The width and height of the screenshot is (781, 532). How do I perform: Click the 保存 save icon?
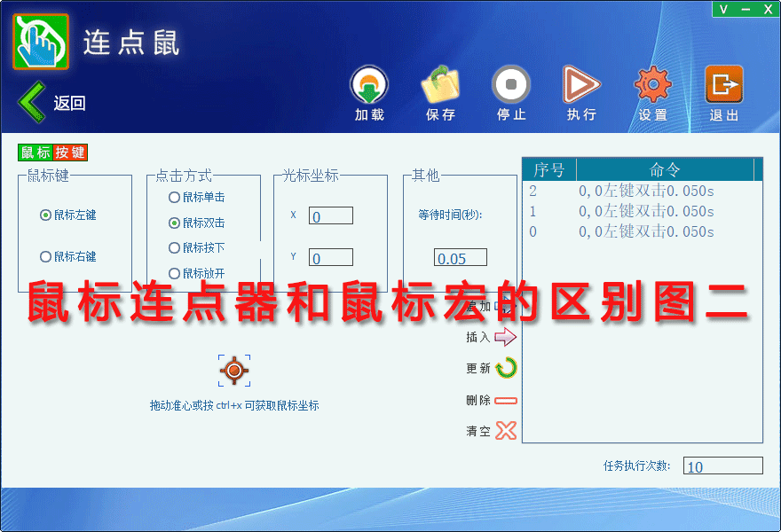[x=440, y=85]
